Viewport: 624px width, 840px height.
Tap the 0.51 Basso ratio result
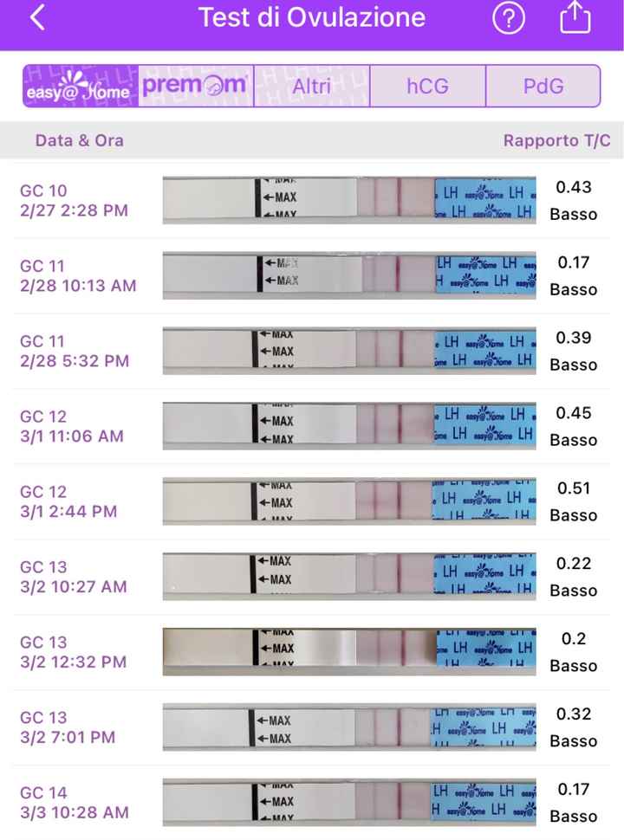tap(573, 501)
